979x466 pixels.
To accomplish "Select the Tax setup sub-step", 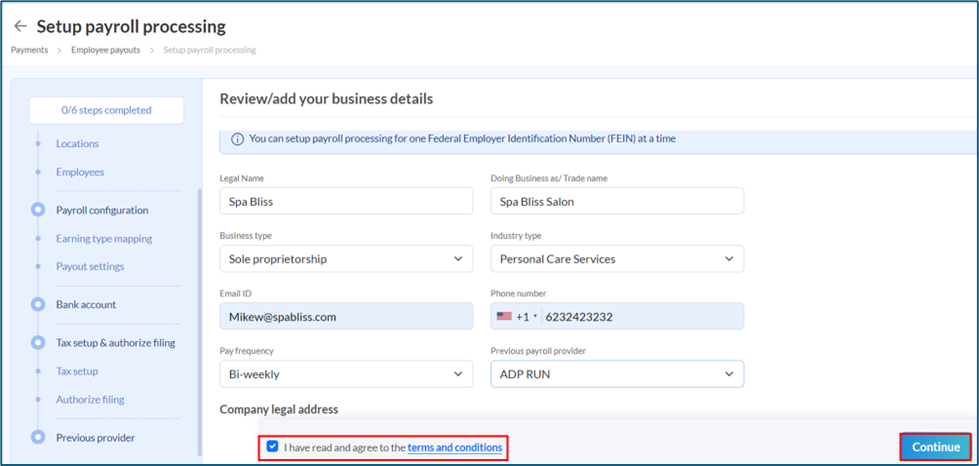I will 77,371.
